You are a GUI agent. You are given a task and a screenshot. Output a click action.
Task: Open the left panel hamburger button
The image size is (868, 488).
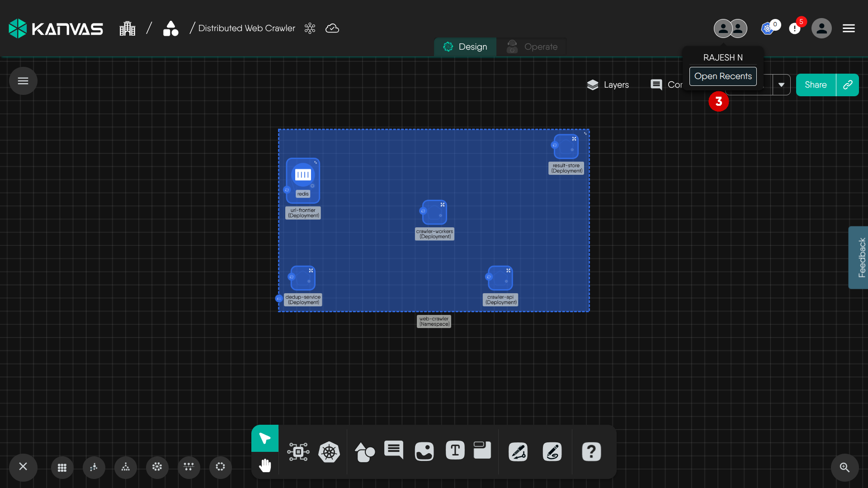(x=23, y=81)
